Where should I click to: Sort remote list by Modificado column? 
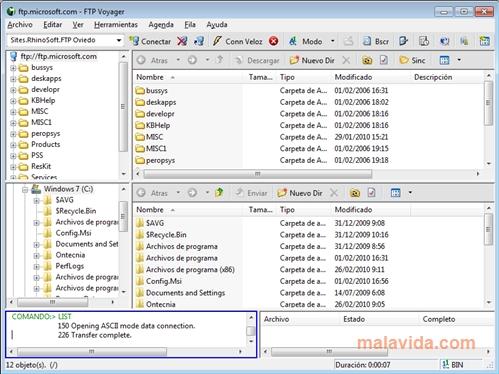(x=353, y=77)
